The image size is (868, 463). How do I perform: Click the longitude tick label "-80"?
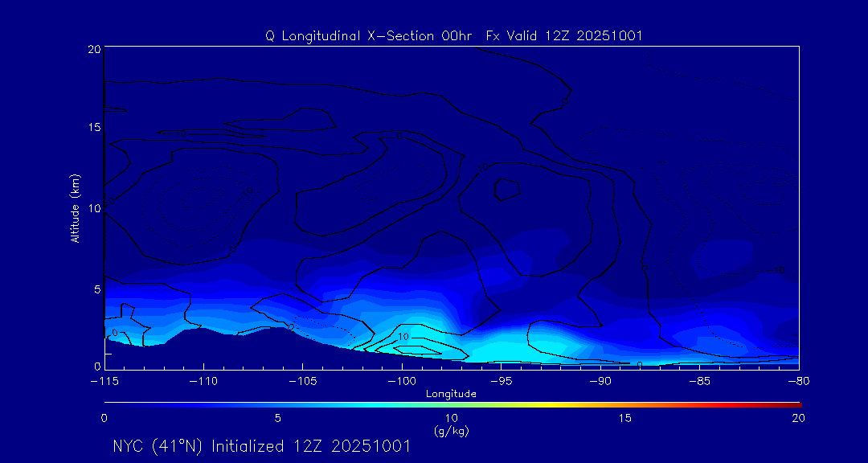[x=798, y=381]
